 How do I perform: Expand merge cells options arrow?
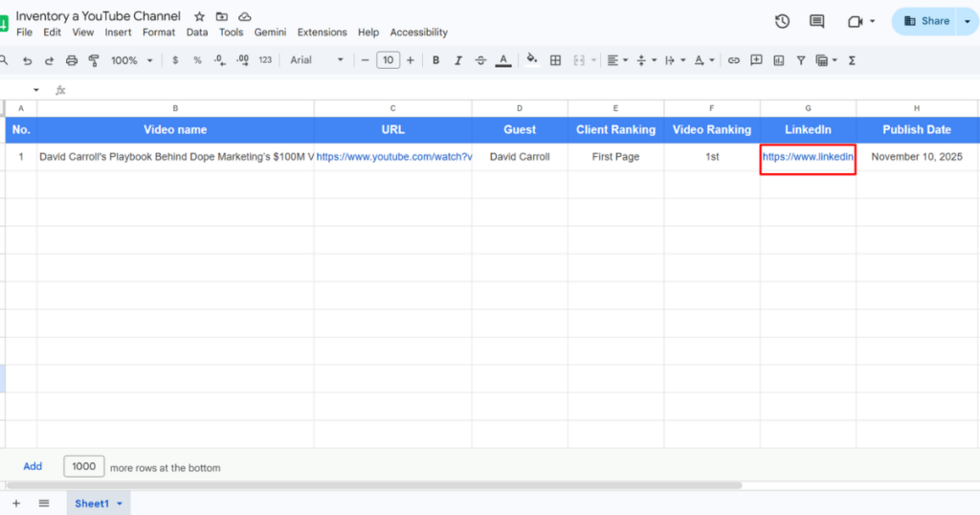(593, 60)
